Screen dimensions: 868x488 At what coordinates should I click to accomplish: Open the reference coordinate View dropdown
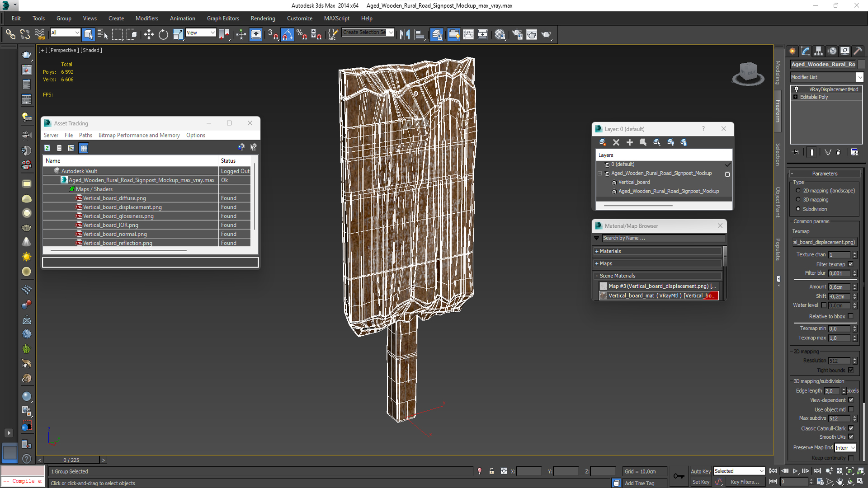(201, 33)
